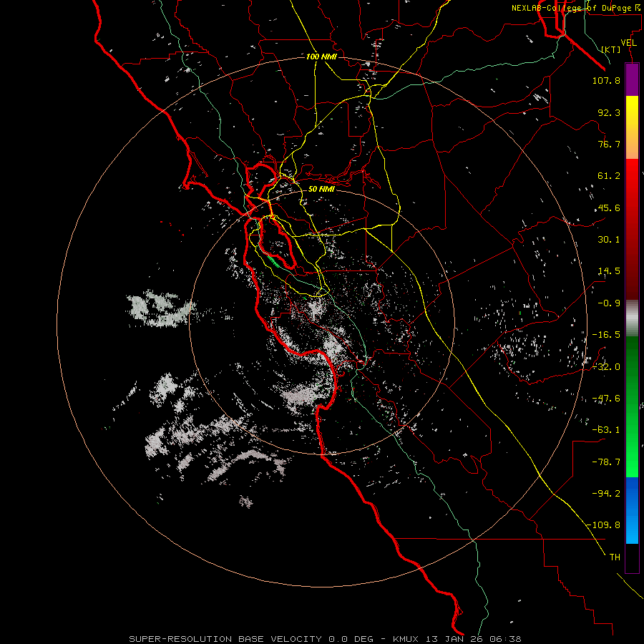The width and height of the screenshot is (644, 644).
Task: Click the 'KMUX' radar site identifier
Action: (x=407, y=639)
